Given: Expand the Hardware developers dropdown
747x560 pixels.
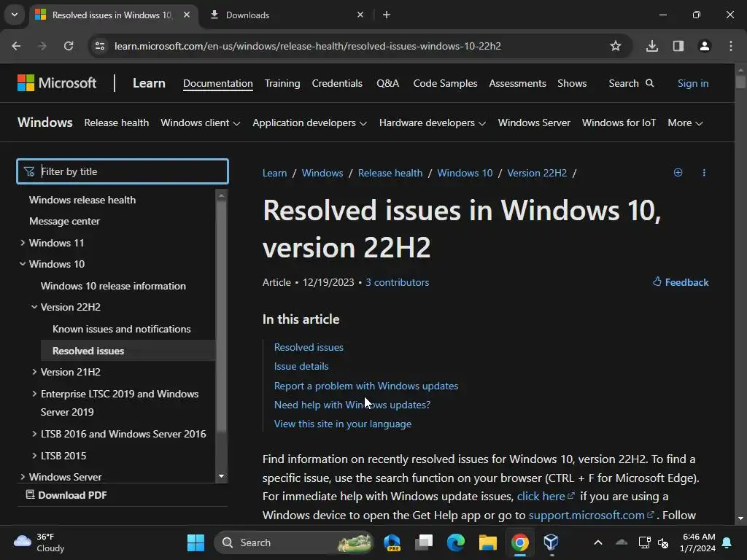Looking at the screenshot, I should 433,122.
